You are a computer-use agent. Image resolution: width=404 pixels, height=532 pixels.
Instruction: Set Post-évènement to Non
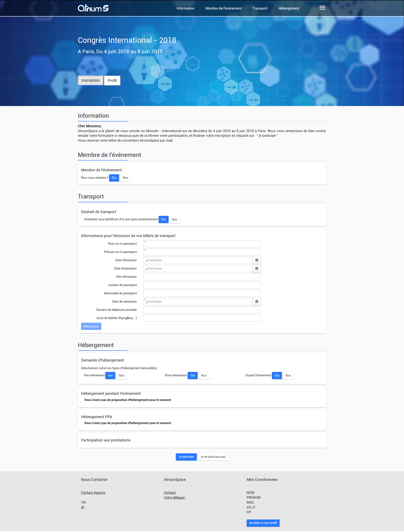click(x=204, y=376)
